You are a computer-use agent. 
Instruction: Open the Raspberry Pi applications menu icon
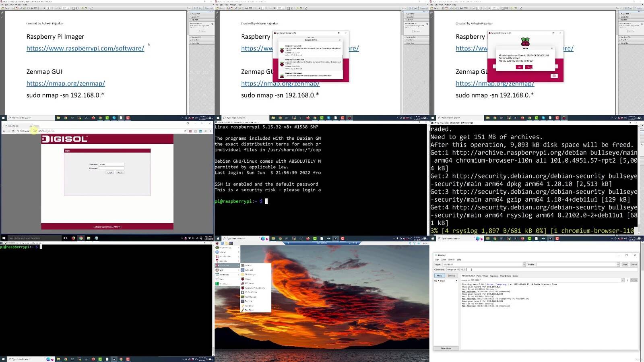coord(217,244)
